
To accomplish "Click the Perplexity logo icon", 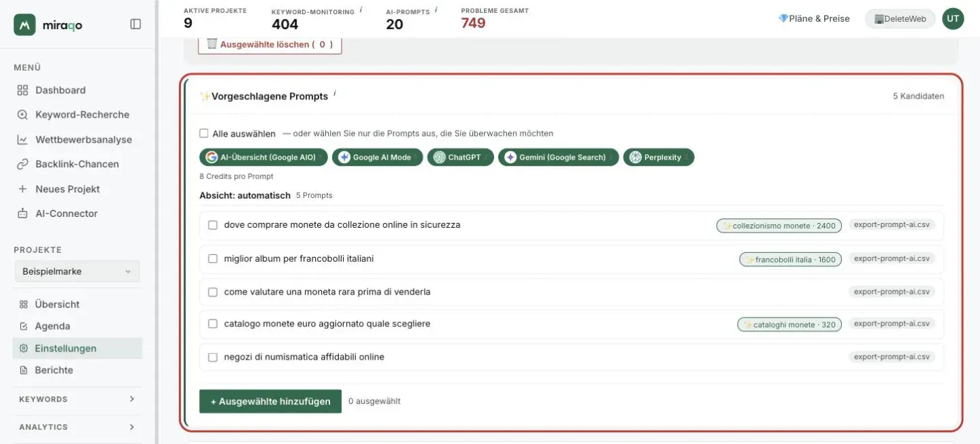I will [x=636, y=157].
